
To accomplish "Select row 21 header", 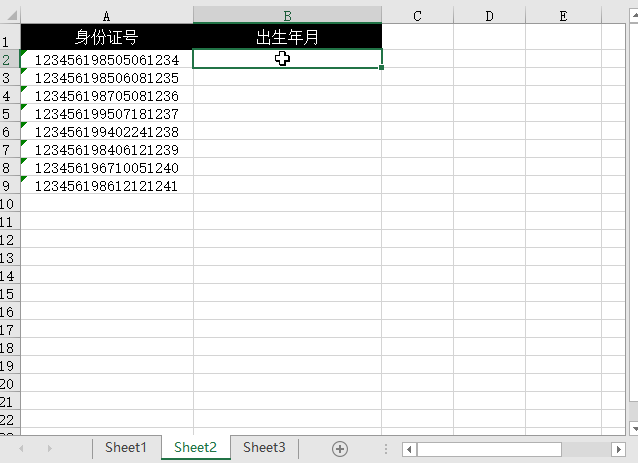I will 10,401.
